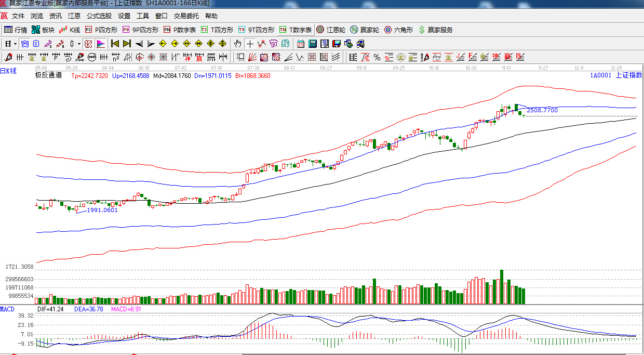Expand the 日 period dropdown arrow
This screenshot has width=644, height=355.
(x=15, y=44)
